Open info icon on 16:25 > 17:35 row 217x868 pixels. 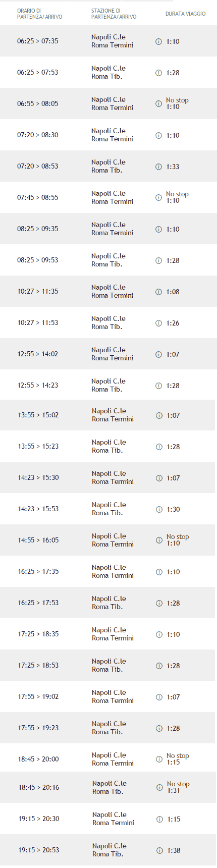click(x=159, y=572)
